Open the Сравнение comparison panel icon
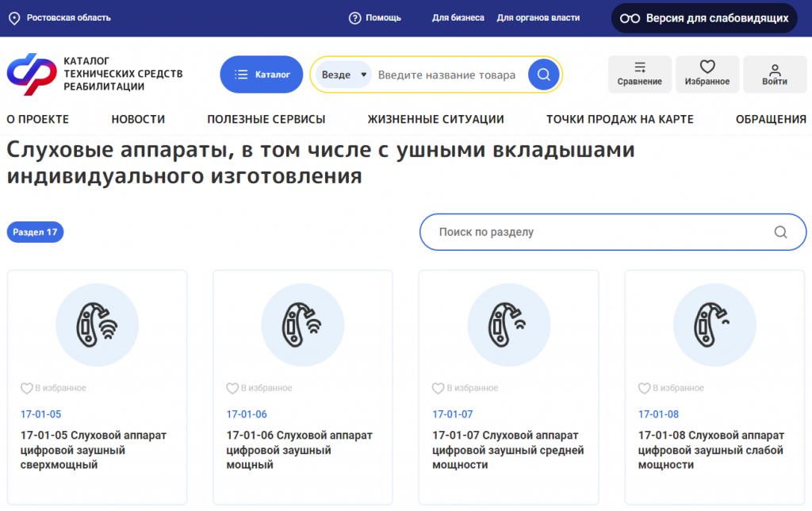The height and width of the screenshot is (511, 812). [x=639, y=67]
